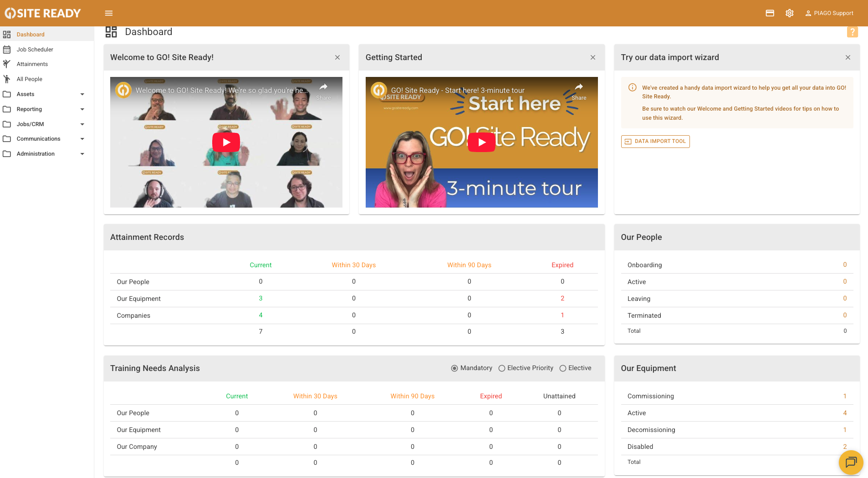Viewport: 868px width, 478px height.
Task: Open the chat support bubble
Action: [x=851, y=462]
